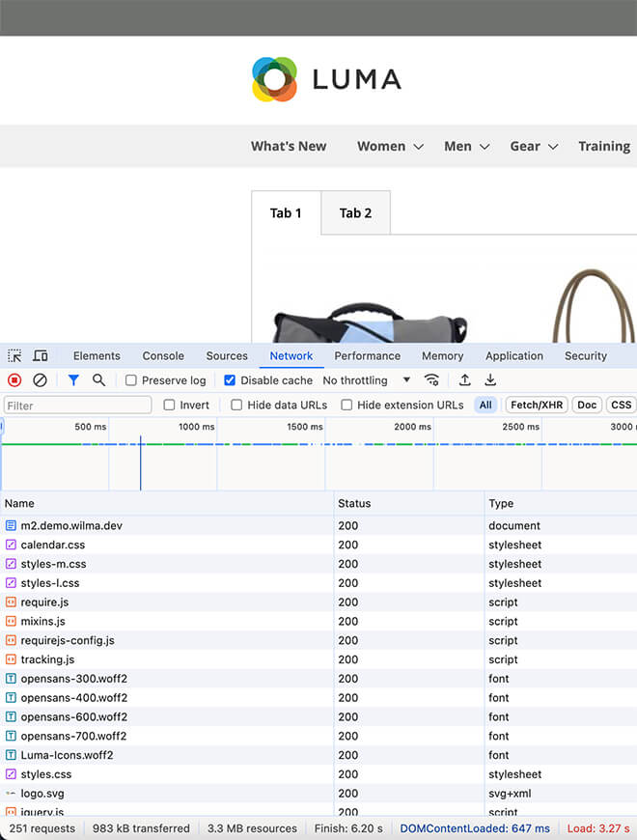Open network search magnifier

click(98, 380)
